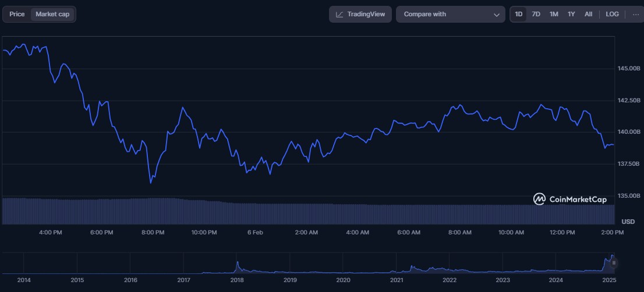Choose the 1Y time range
This screenshot has height=292, width=644.
[571, 14]
